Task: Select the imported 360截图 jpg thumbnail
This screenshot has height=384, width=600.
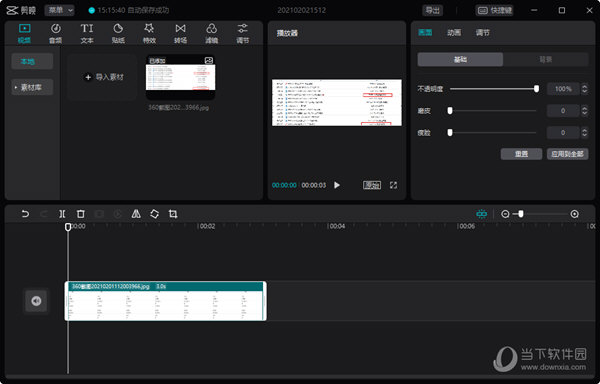Action: pos(180,78)
